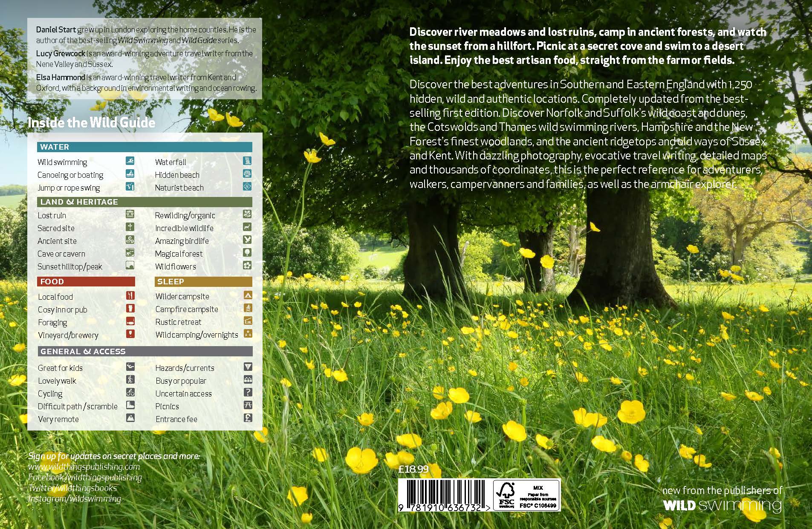Select the Vineyard/brewery icon

pos(130,334)
